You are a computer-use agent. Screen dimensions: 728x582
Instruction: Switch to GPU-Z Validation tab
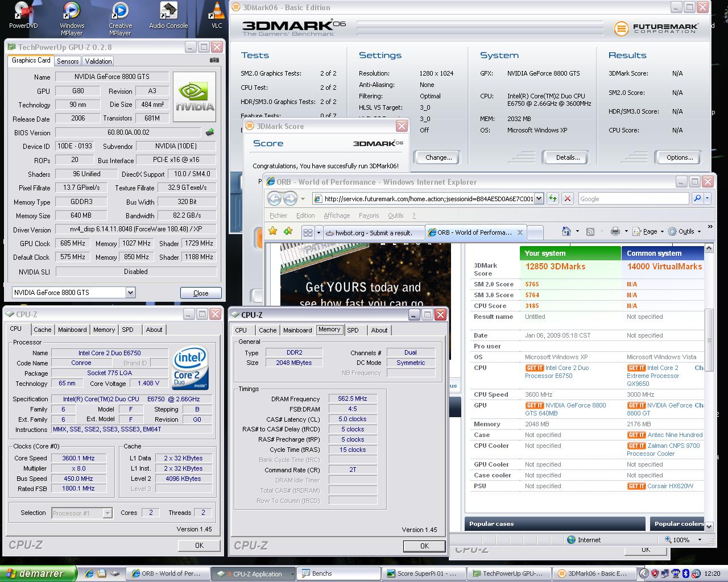pos(98,61)
